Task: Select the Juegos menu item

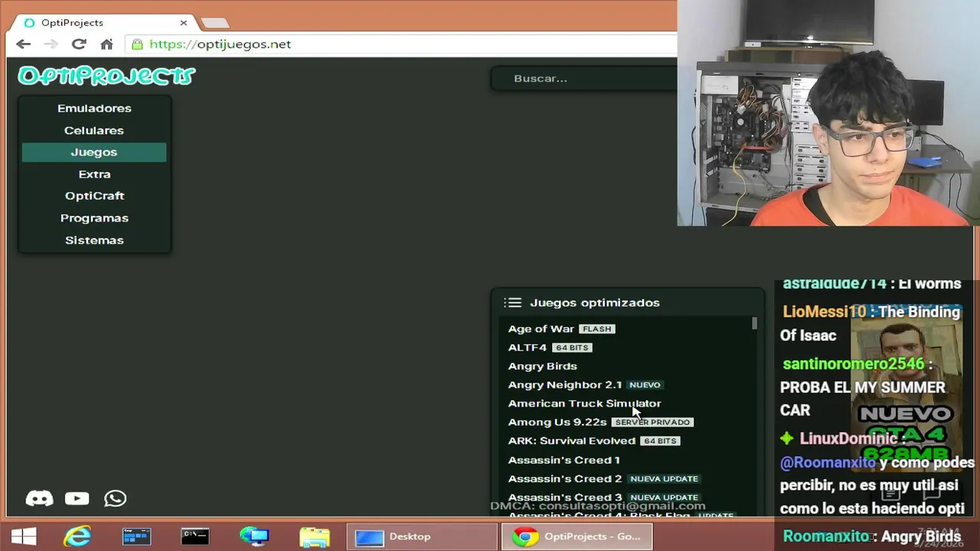Action: click(94, 152)
